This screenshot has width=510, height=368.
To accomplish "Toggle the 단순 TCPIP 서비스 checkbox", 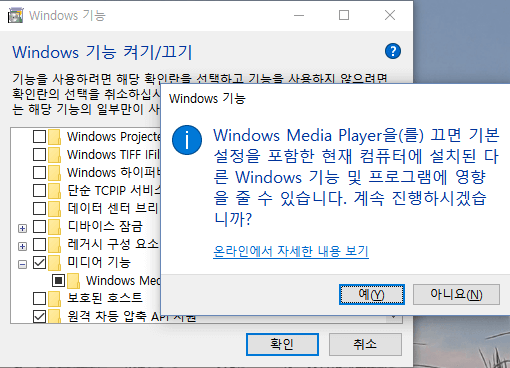I will click(x=39, y=191).
